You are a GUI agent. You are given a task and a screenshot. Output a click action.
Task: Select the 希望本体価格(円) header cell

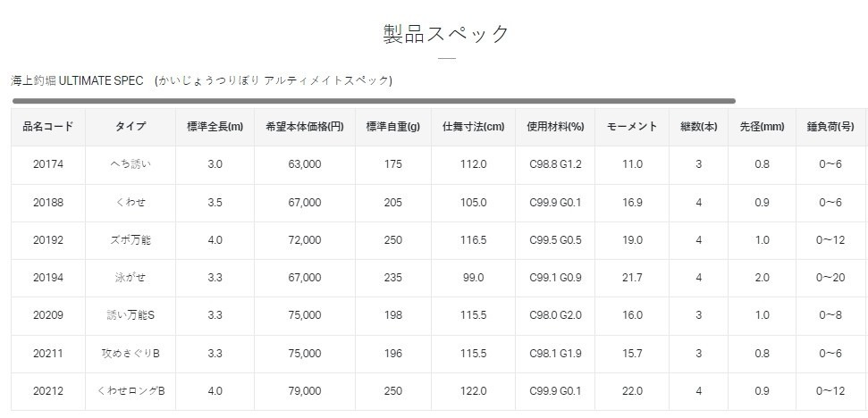tap(305, 127)
